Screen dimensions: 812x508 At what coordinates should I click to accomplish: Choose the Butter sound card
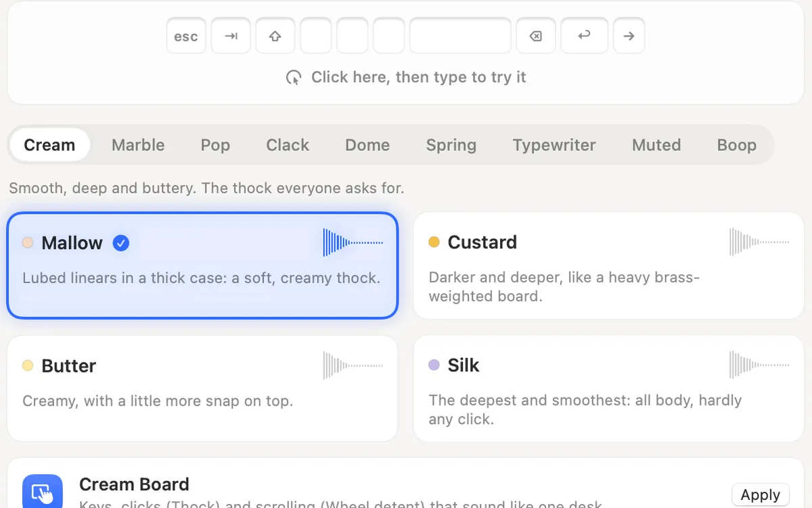click(202, 388)
